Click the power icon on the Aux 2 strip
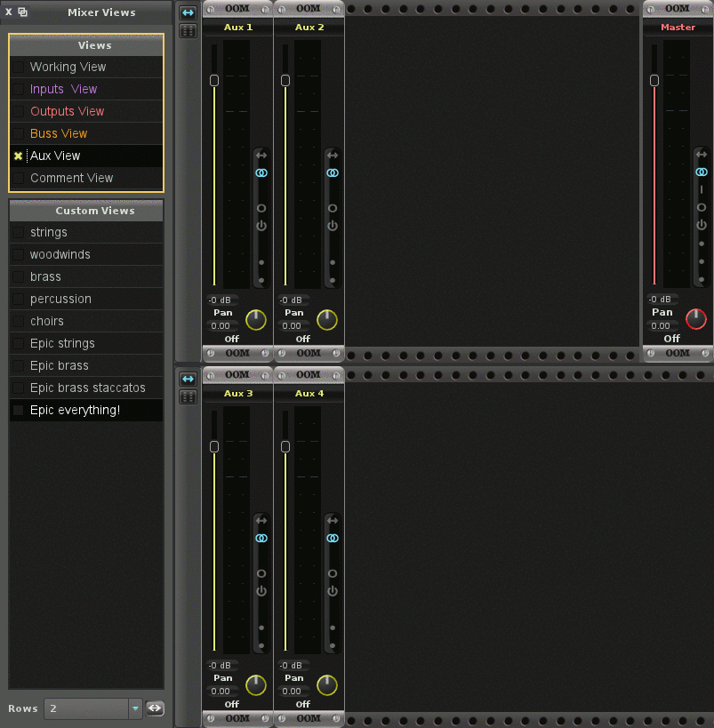The image size is (714, 728). point(333,226)
